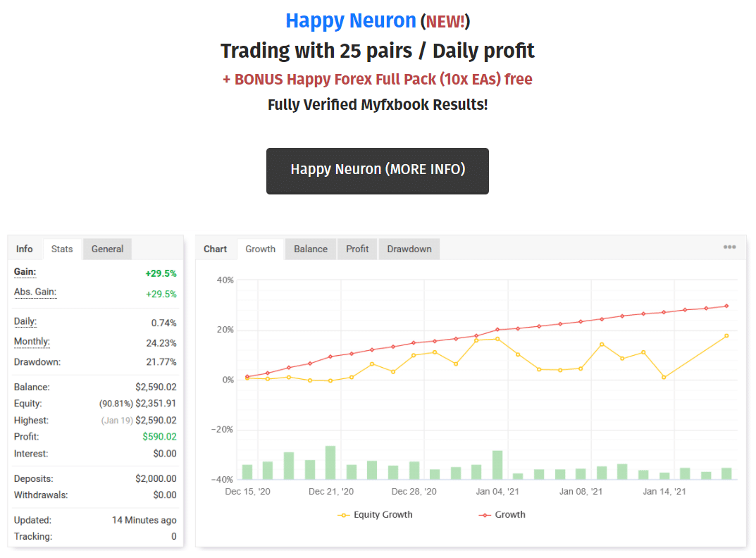Click the Highest value (Jan 19) $2,590.02

click(139, 420)
